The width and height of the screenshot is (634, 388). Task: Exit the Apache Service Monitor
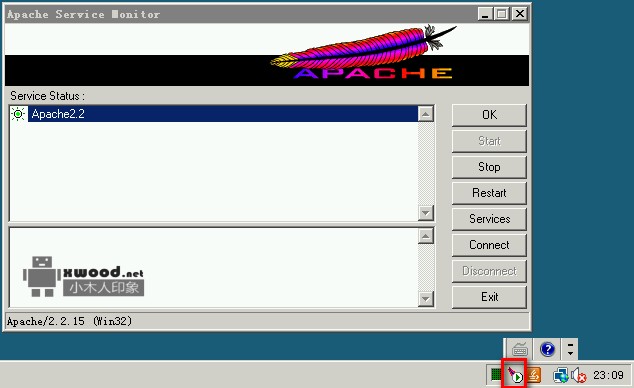(489, 297)
